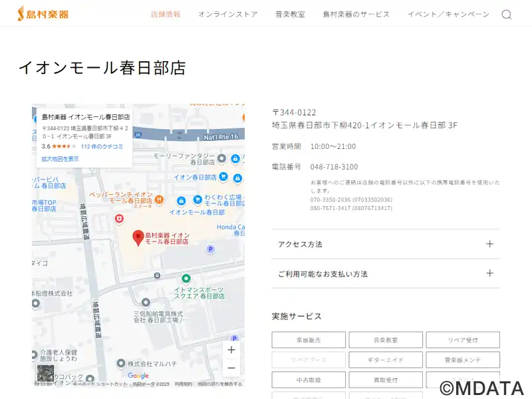This screenshot has height=399, width=532.
Task: Open 店舗情報 menu item
Action: point(166,14)
